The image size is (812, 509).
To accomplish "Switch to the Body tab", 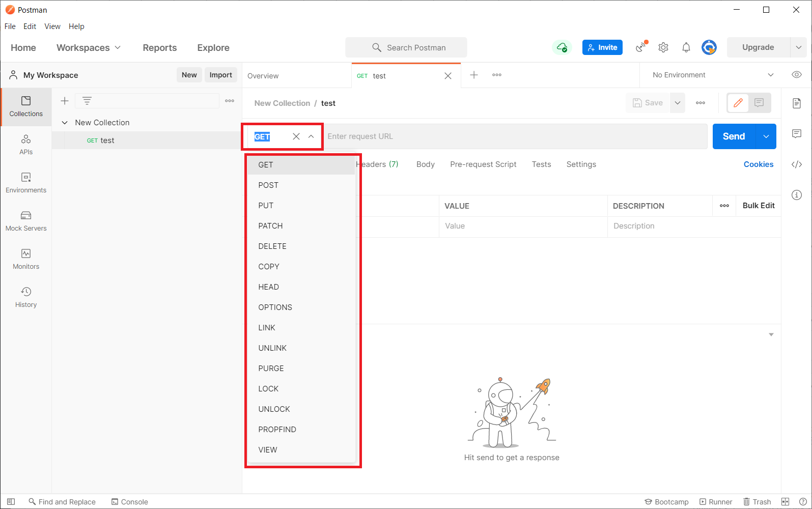I will (426, 164).
